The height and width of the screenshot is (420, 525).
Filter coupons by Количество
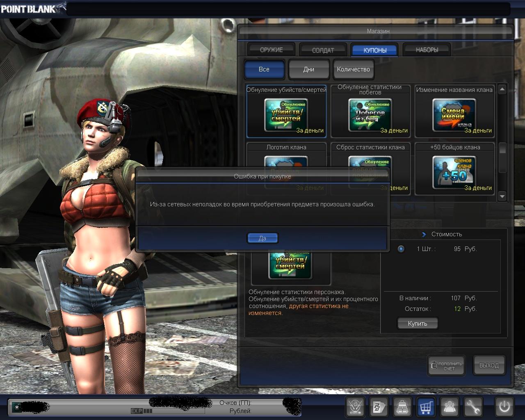354,69
